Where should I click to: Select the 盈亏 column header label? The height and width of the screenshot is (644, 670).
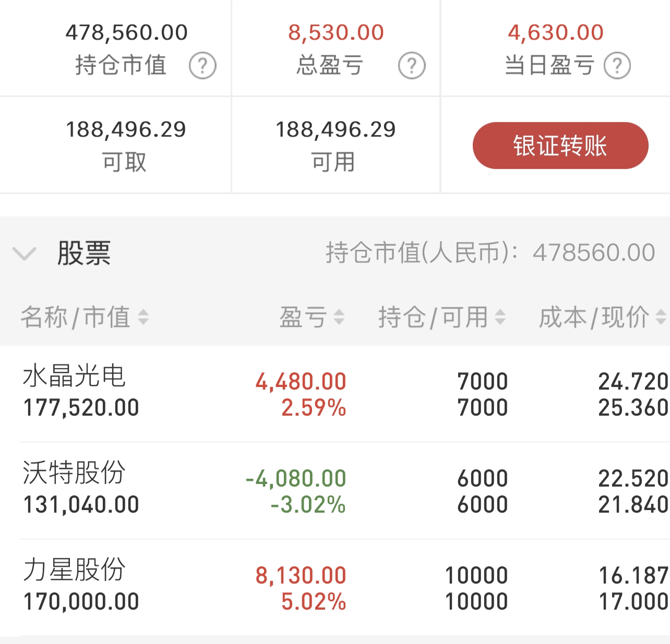(x=303, y=317)
